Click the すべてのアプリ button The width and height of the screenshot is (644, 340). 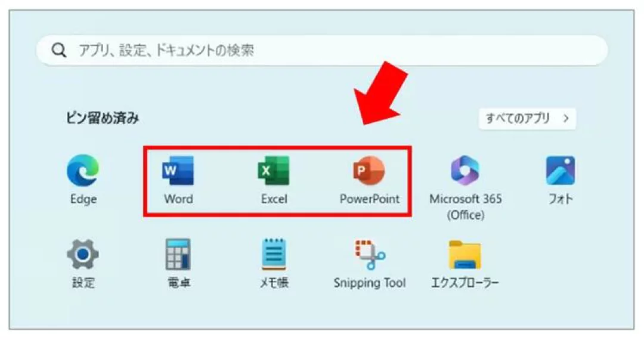(x=527, y=119)
